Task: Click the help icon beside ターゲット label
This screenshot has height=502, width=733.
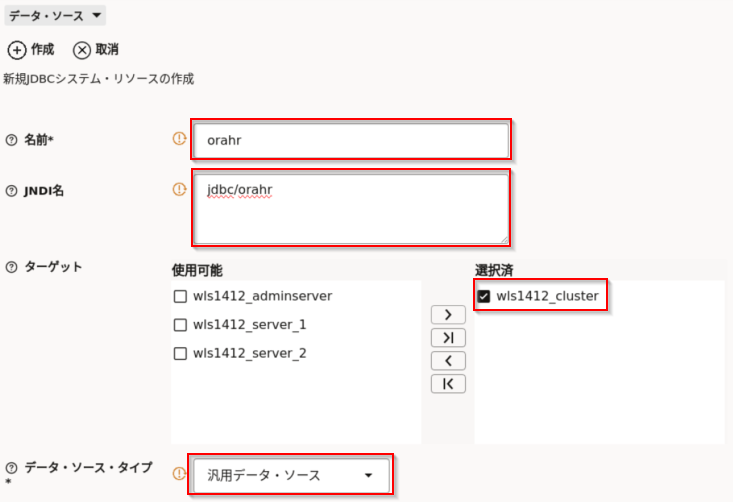Action: click(12, 266)
